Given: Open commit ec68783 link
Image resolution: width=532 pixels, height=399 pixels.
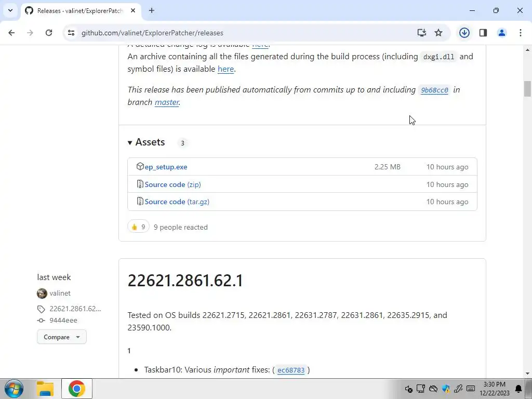Looking at the screenshot, I should coord(291,370).
